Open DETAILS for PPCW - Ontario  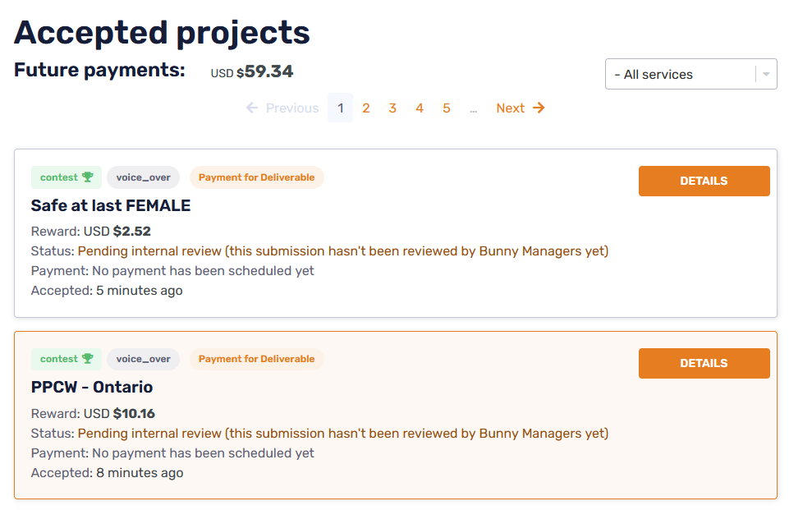[704, 363]
